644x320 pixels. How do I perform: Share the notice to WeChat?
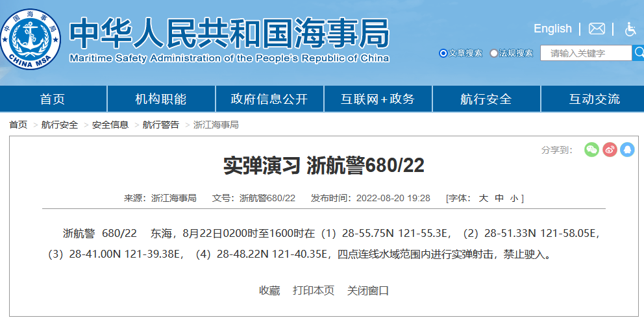pos(591,149)
